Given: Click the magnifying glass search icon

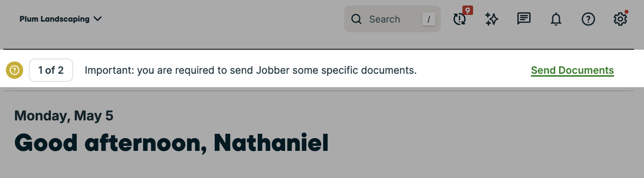Looking at the screenshot, I should [356, 19].
